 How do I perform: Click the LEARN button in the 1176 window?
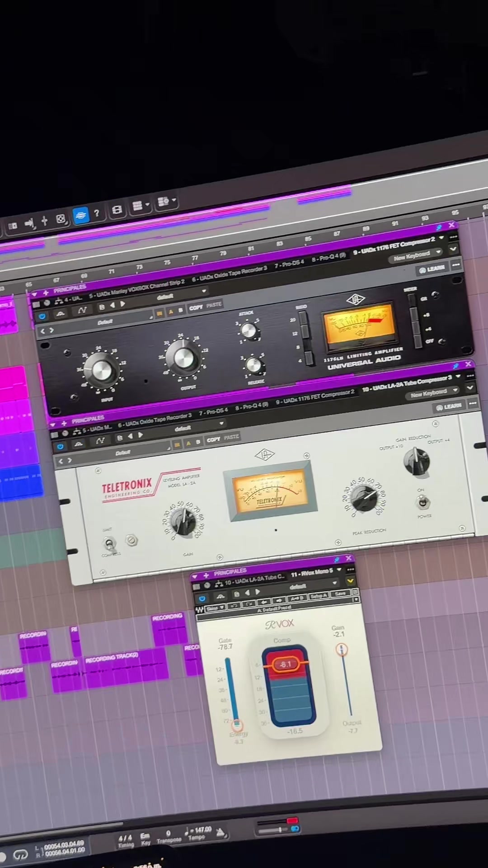432,269
